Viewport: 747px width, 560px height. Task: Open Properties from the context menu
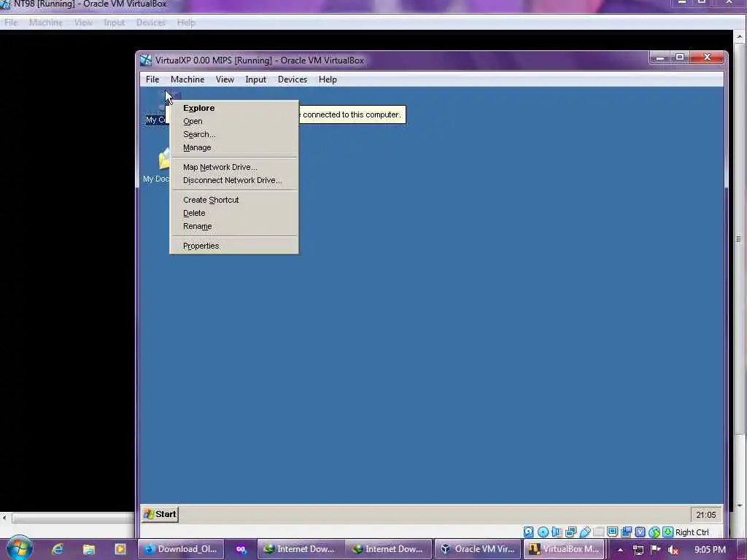coord(234,246)
